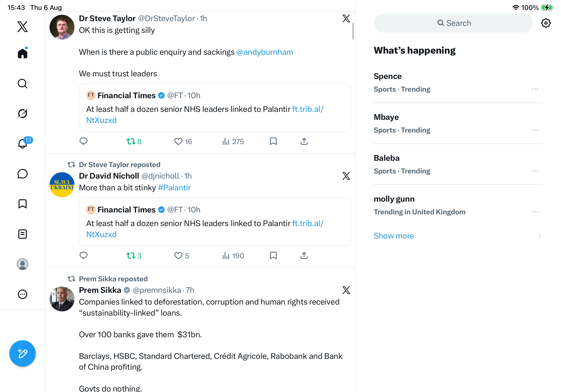This screenshot has width=561, height=392.
Task: Reply to Dr David Nicholl's post
Action: (x=84, y=255)
